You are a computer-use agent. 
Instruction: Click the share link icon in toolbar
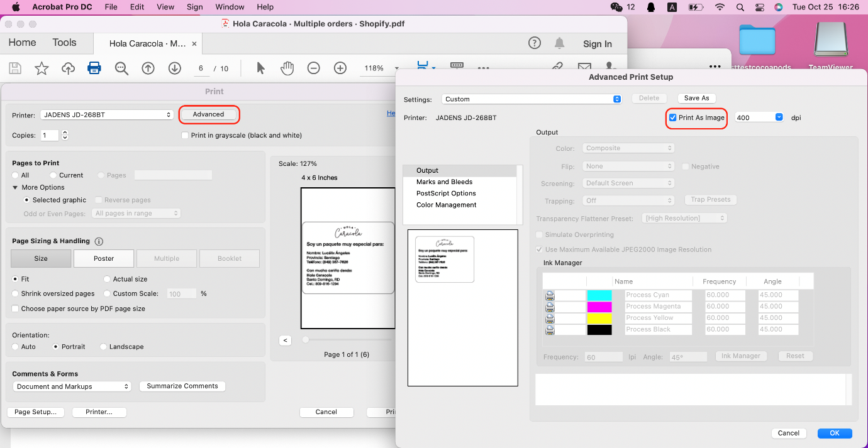point(557,66)
